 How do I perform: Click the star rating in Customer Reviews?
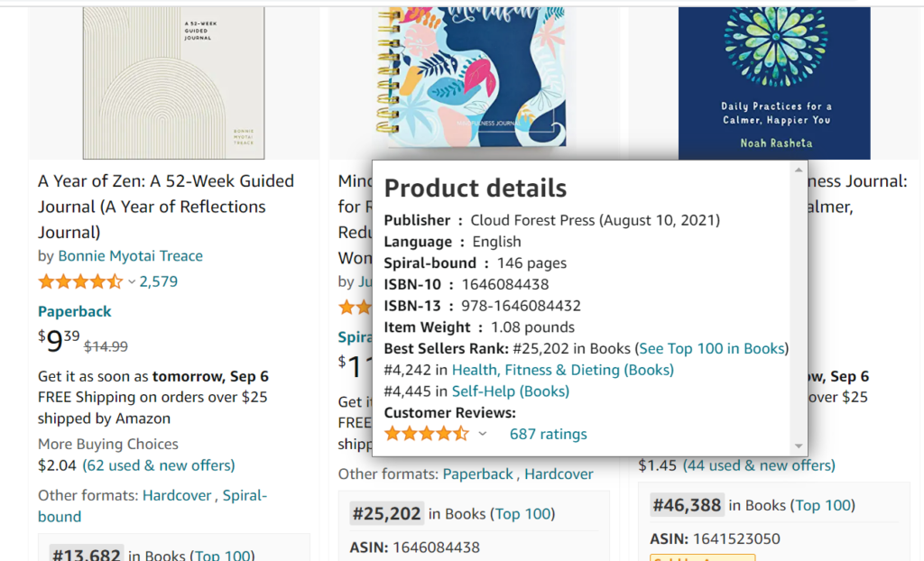[427, 435]
